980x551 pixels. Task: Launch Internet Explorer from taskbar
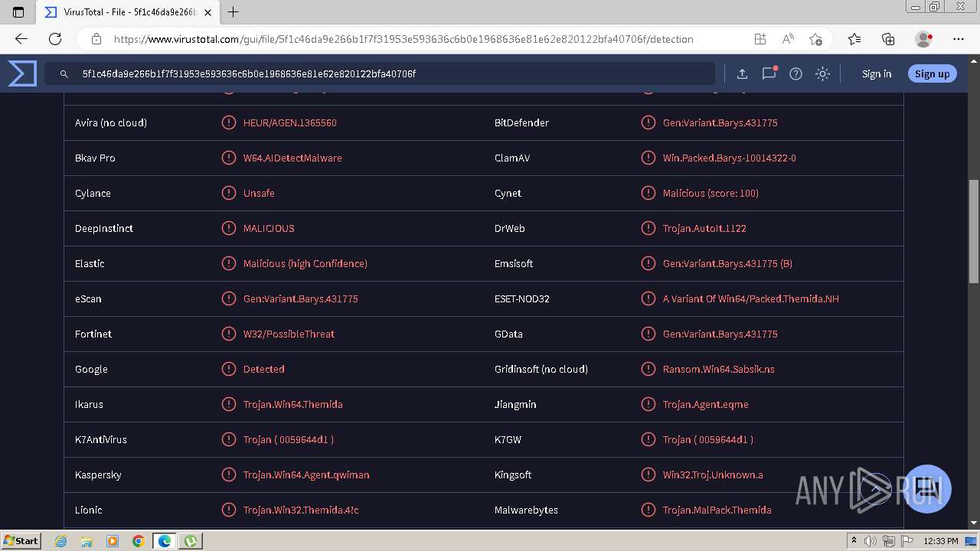tap(61, 541)
